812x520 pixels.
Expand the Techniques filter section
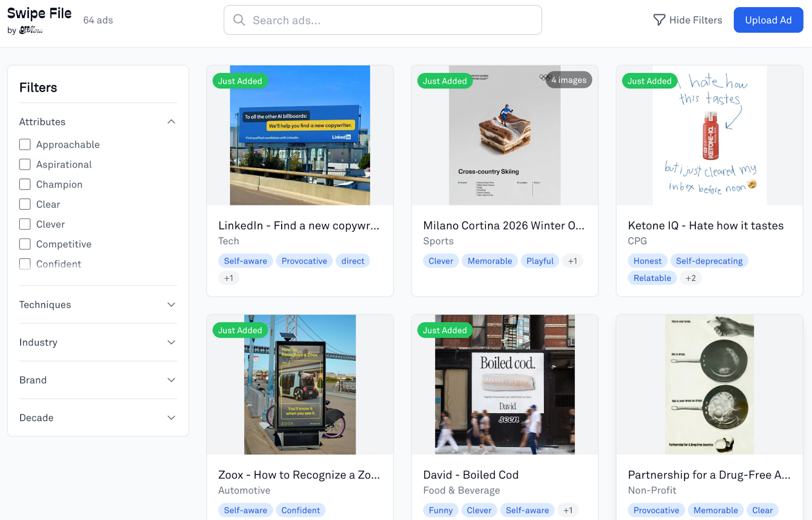[98, 305]
